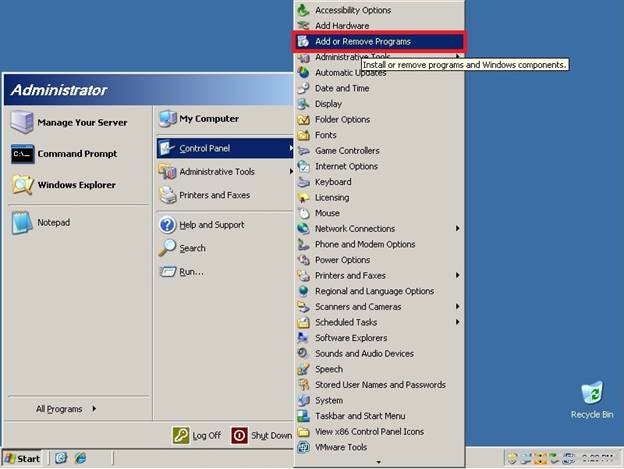Click the Search magnifier icon
Image resolution: width=624 pixels, height=469 pixels.
click(x=168, y=248)
